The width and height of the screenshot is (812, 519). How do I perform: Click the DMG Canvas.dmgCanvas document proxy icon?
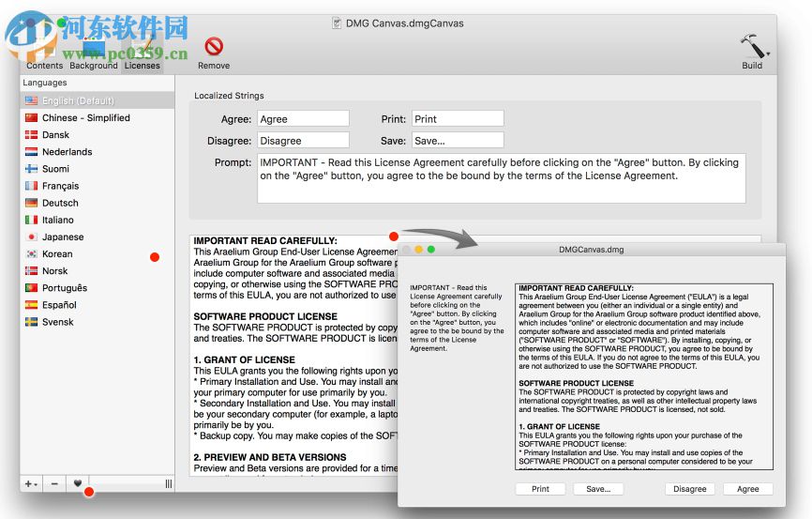[x=337, y=23]
